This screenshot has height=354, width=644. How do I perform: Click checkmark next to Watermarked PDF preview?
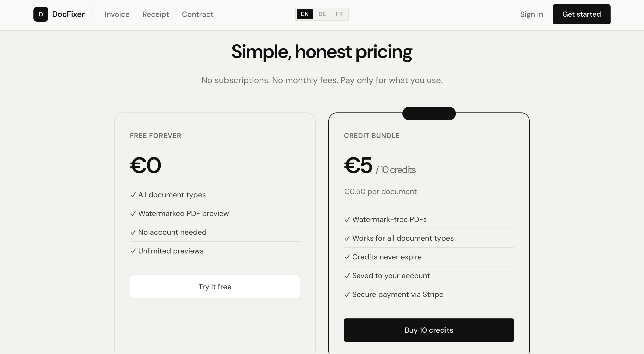133,213
